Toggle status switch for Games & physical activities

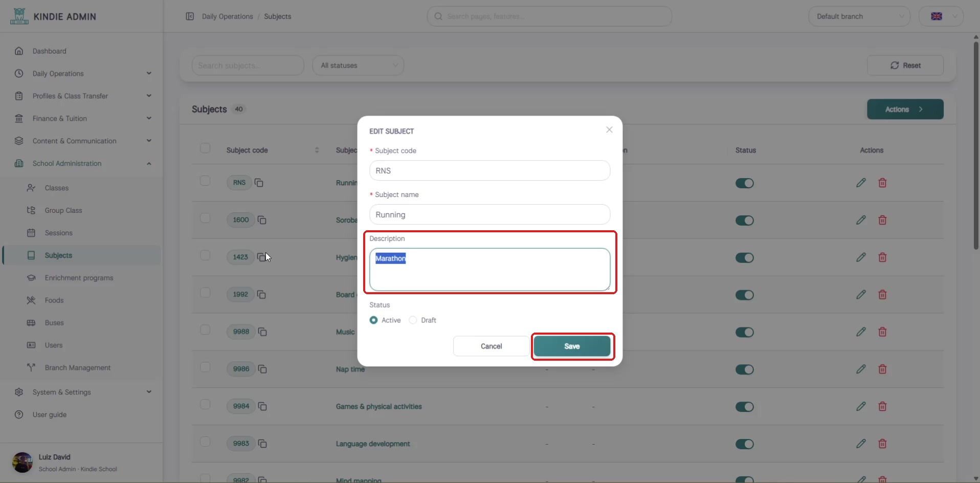pyautogui.click(x=745, y=407)
